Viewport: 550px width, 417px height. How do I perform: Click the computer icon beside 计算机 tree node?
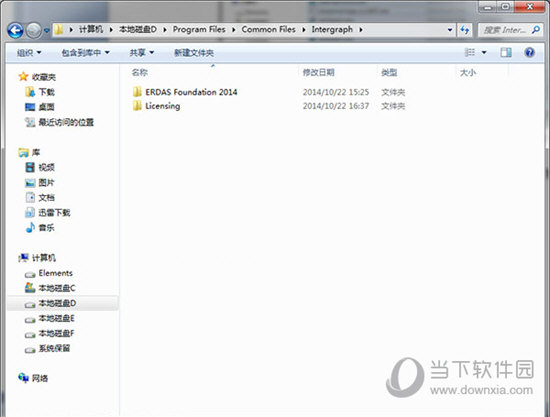pos(23,258)
